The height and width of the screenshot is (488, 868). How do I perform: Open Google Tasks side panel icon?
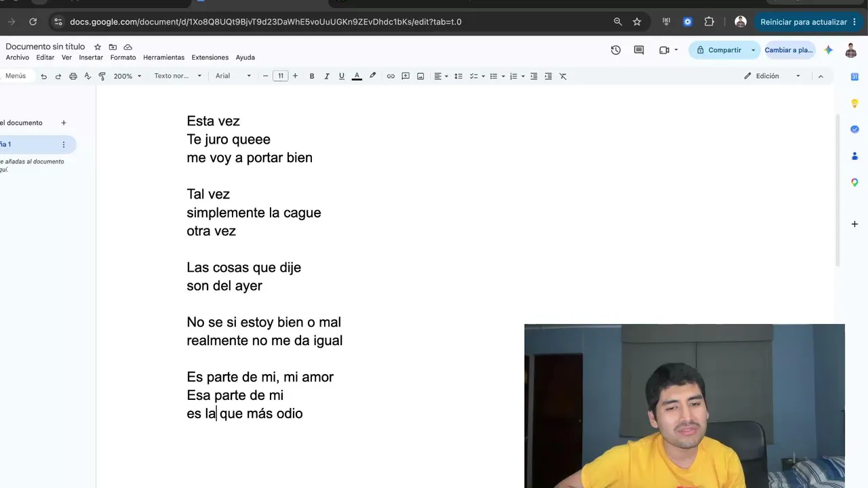tap(854, 129)
